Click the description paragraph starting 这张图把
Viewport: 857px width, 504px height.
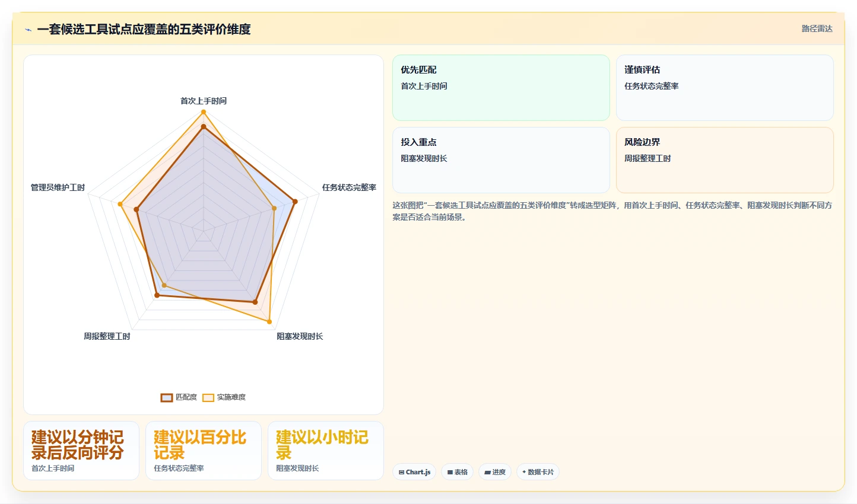pyautogui.click(x=612, y=211)
